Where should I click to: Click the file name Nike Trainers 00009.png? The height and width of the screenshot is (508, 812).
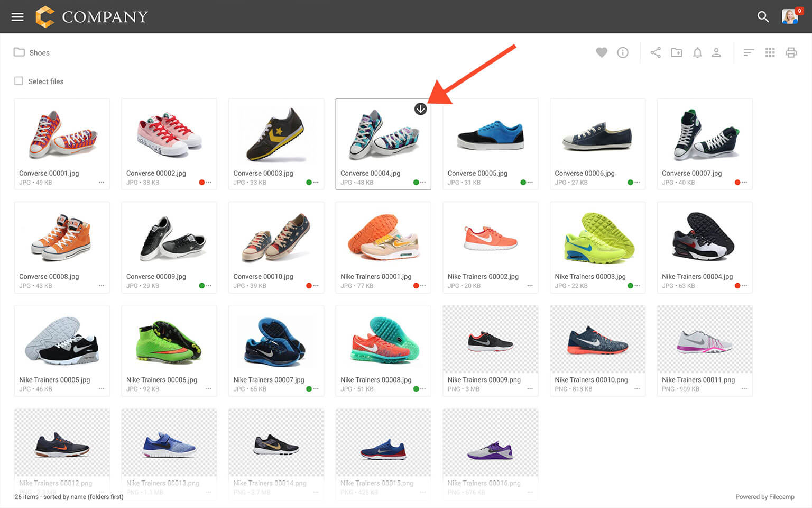(484, 380)
